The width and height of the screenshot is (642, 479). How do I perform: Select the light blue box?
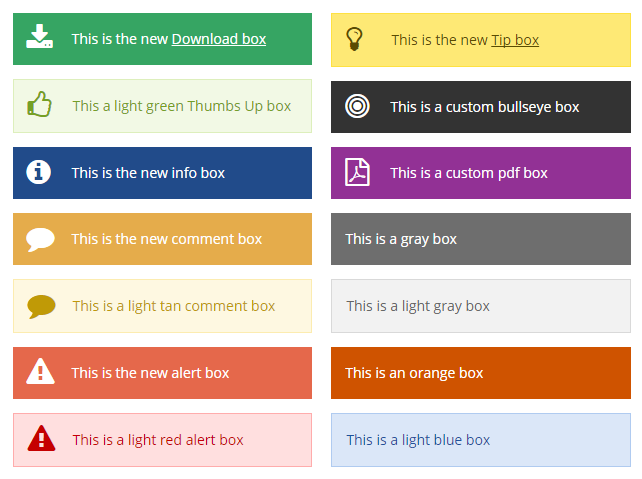(x=481, y=440)
